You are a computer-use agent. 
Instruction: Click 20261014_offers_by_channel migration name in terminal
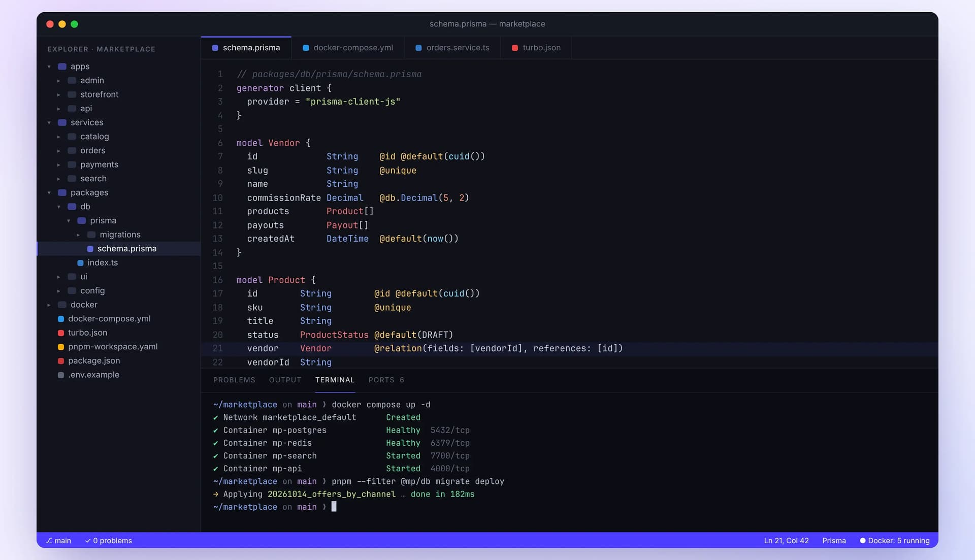click(332, 494)
